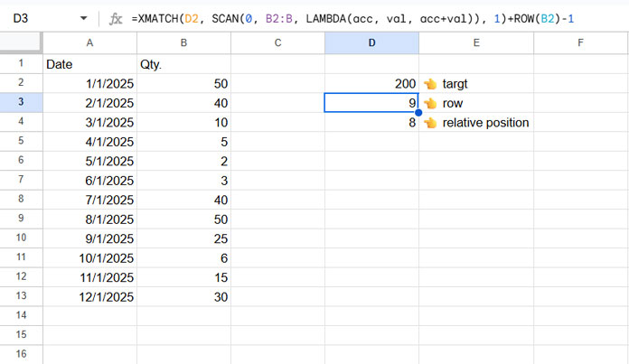Click the fill handle on cell D3
The height and width of the screenshot is (364, 629).
[x=418, y=113]
